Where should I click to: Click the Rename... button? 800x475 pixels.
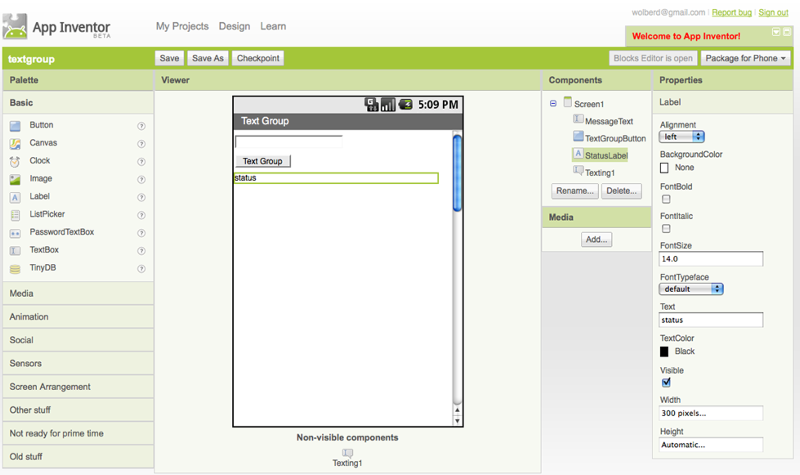[x=574, y=191]
